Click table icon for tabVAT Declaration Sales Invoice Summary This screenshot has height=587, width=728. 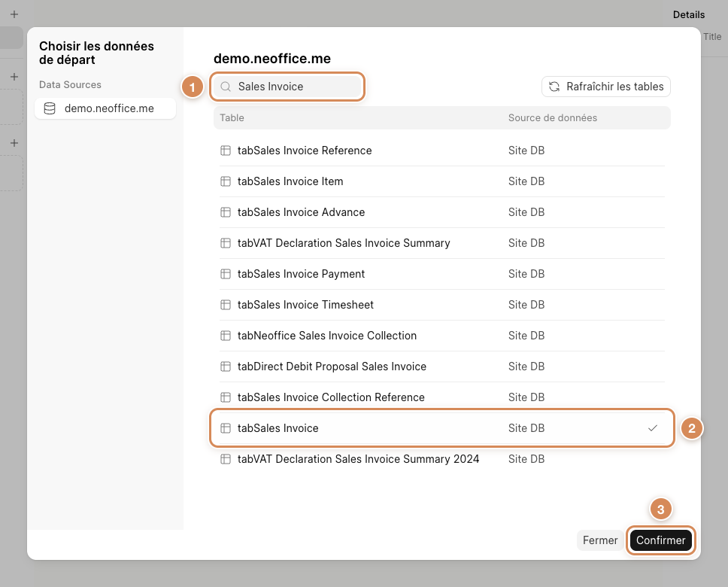pos(226,243)
